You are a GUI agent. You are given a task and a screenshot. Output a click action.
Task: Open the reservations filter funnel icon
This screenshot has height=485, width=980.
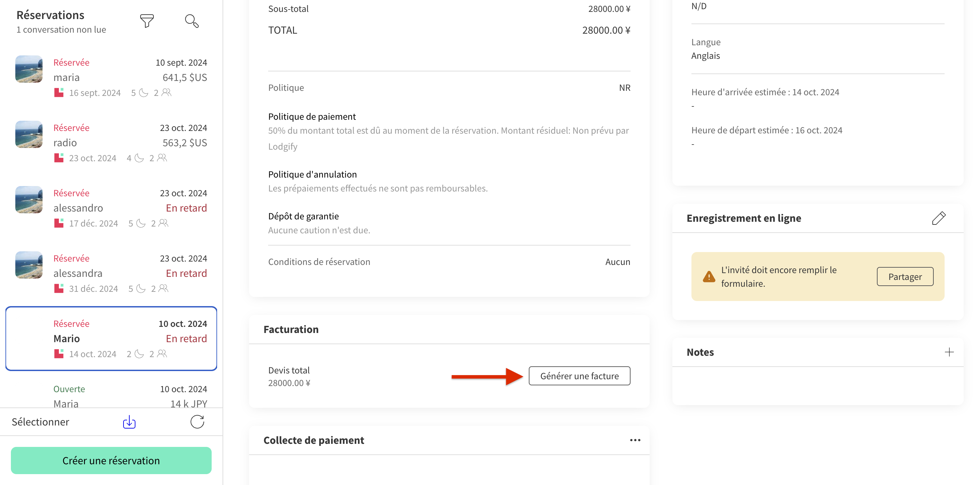pyautogui.click(x=147, y=21)
